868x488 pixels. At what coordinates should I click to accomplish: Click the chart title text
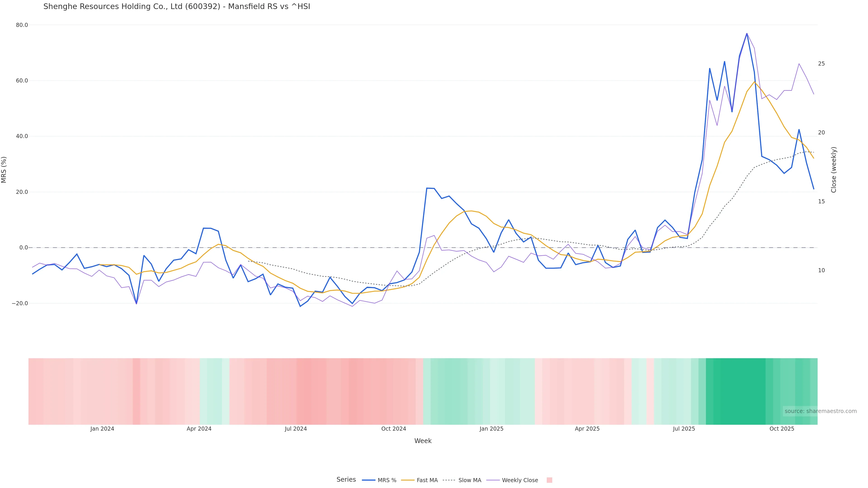pos(177,7)
